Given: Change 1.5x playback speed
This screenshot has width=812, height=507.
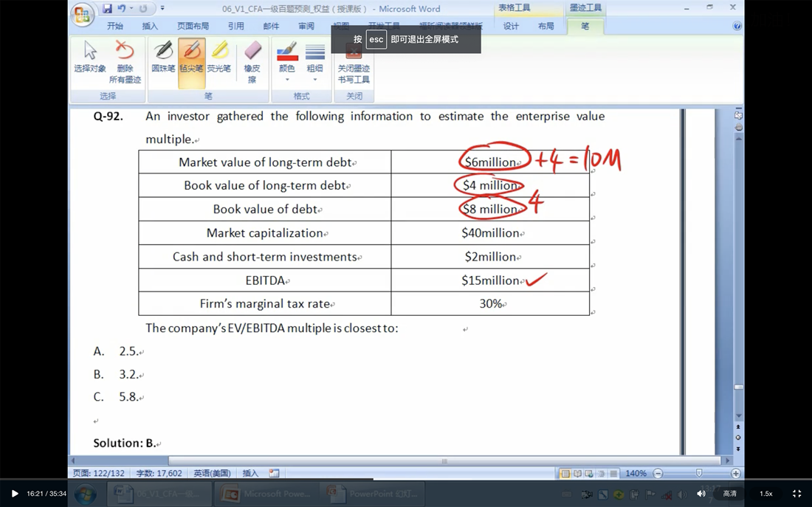Looking at the screenshot, I should [766, 494].
